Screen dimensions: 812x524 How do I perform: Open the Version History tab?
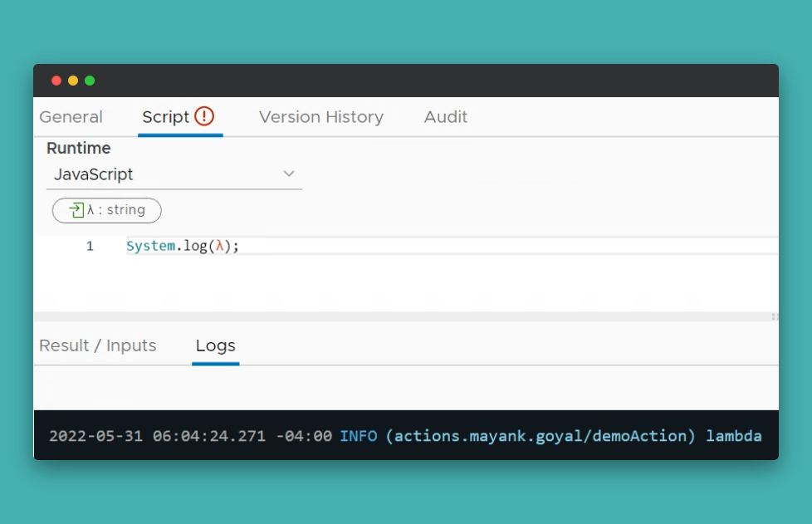[320, 117]
